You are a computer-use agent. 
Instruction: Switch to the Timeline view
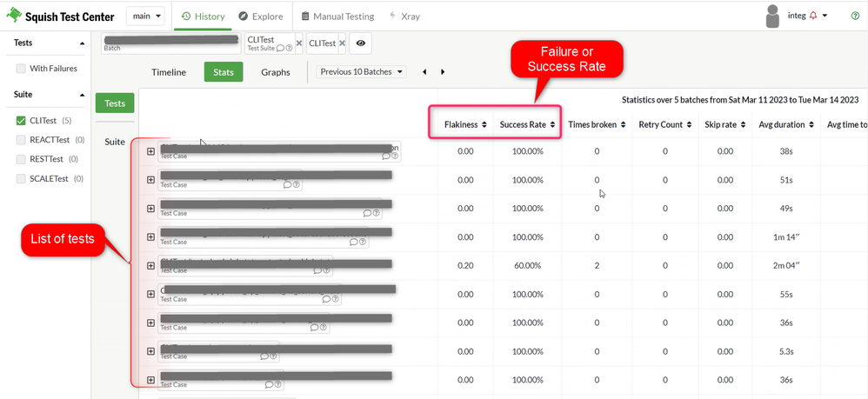[169, 72]
